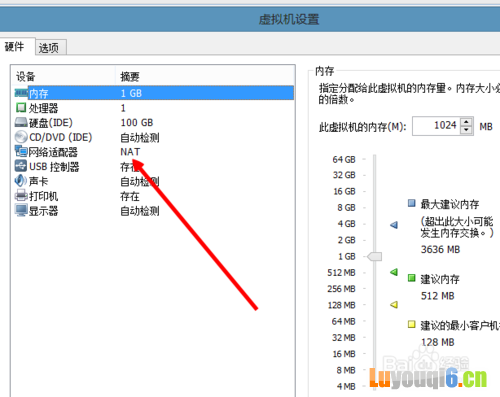Click the processor icon beside 处理器

[21, 108]
